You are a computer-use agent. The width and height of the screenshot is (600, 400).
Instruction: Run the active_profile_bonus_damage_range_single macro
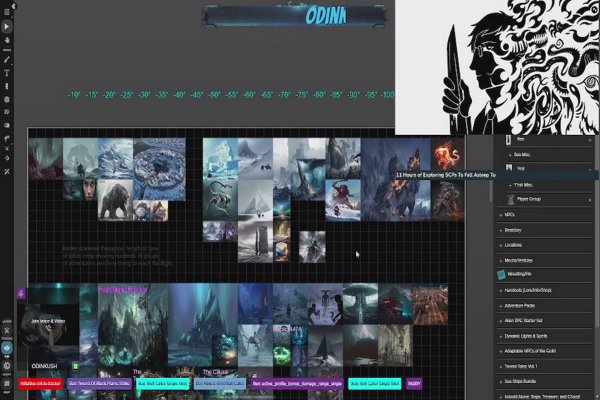click(297, 383)
